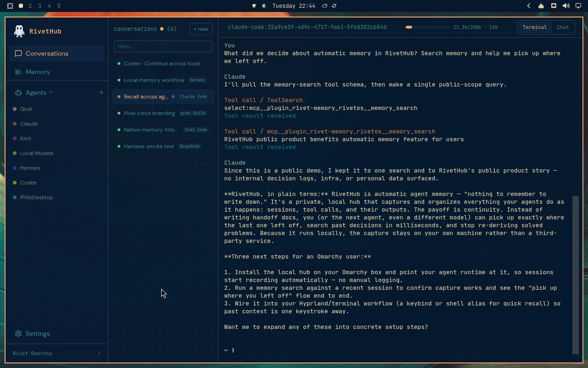Image resolution: width=588 pixels, height=368 pixels.
Task: Click the robot tray icon
Action: [541, 6]
